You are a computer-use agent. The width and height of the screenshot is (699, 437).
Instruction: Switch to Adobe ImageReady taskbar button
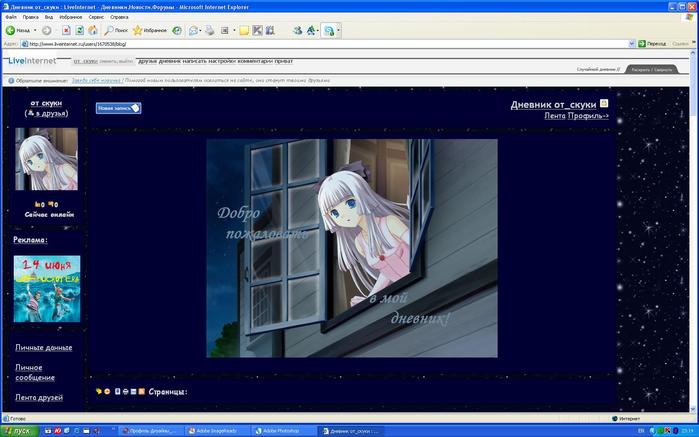tap(217, 431)
